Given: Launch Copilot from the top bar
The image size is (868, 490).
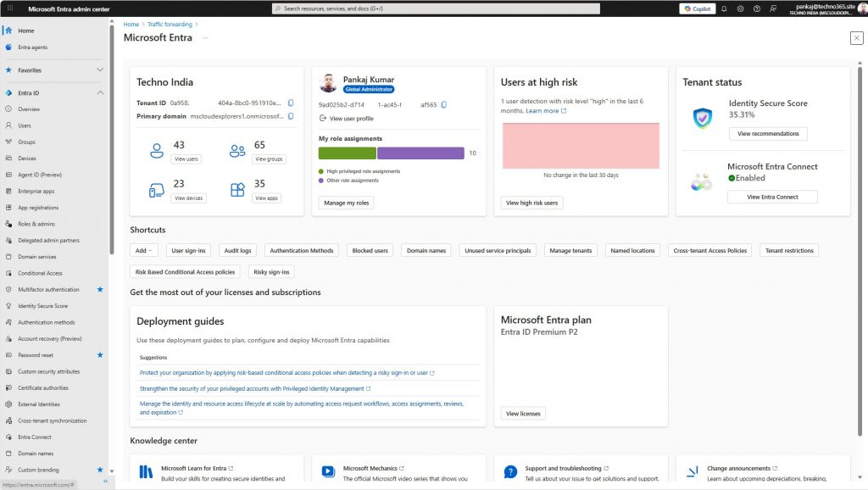Looking at the screenshot, I should pyautogui.click(x=697, y=8).
